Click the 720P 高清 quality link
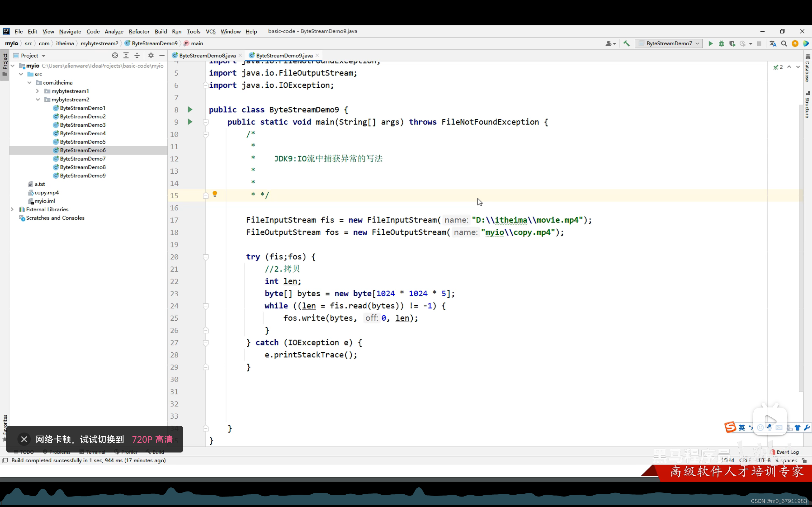 pyautogui.click(x=152, y=439)
